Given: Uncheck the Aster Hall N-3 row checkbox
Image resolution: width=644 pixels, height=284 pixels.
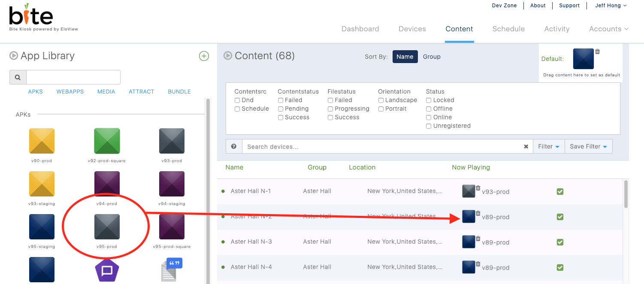Looking at the screenshot, I should pyautogui.click(x=560, y=242).
